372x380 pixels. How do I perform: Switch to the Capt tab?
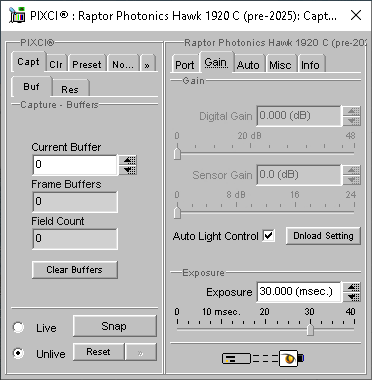[28, 62]
